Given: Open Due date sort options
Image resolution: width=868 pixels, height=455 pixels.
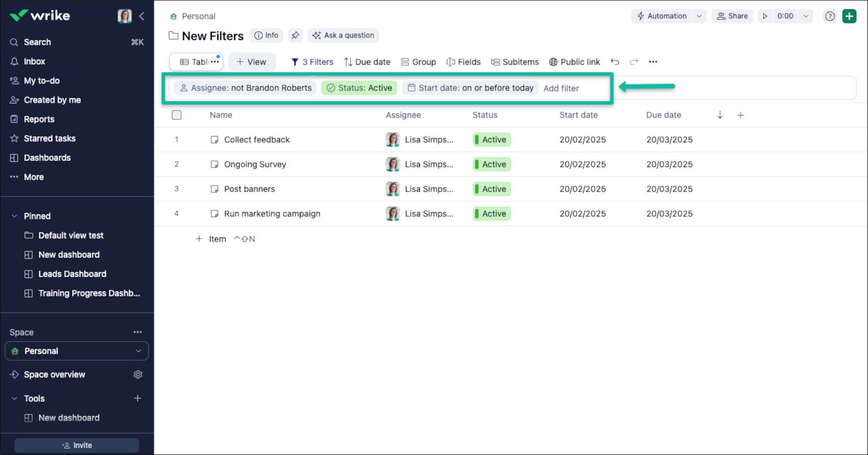Looking at the screenshot, I should [x=367, y=62].
